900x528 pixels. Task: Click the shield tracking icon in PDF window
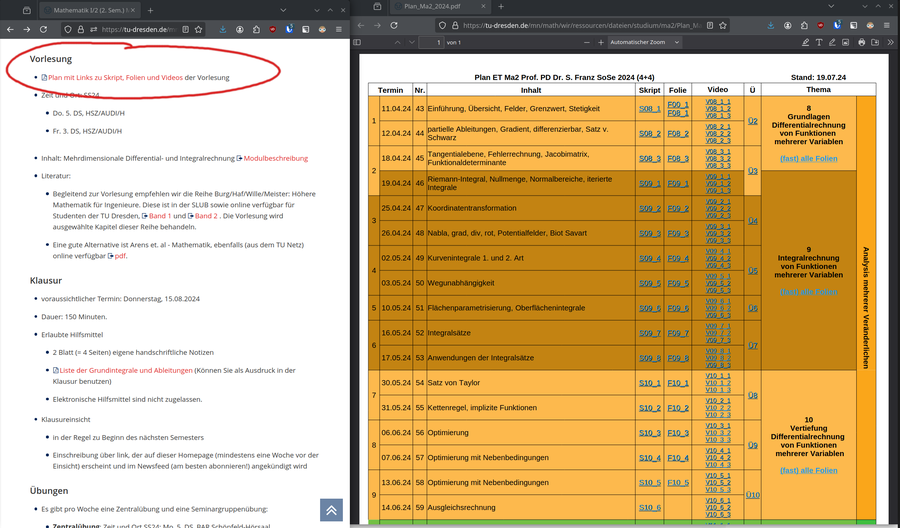tap(442, 25)
